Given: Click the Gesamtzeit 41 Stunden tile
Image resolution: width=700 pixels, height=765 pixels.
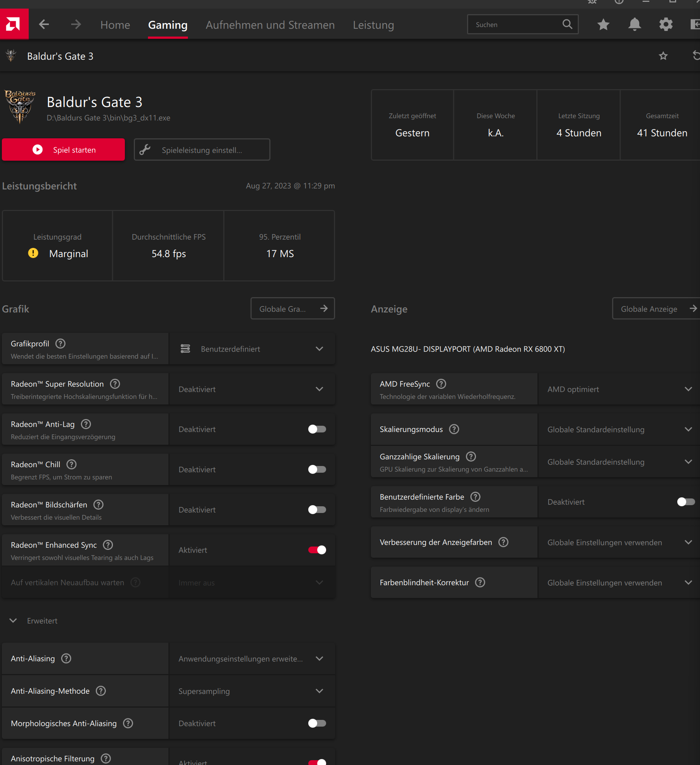Looking at the screenshot, I should coord(661,125).
